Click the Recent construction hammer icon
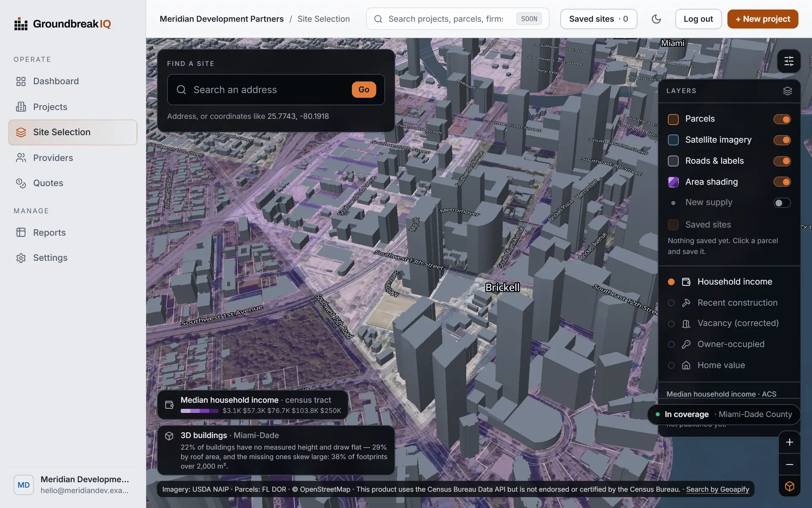Screen dimensions: 812x508 [686, 303]
